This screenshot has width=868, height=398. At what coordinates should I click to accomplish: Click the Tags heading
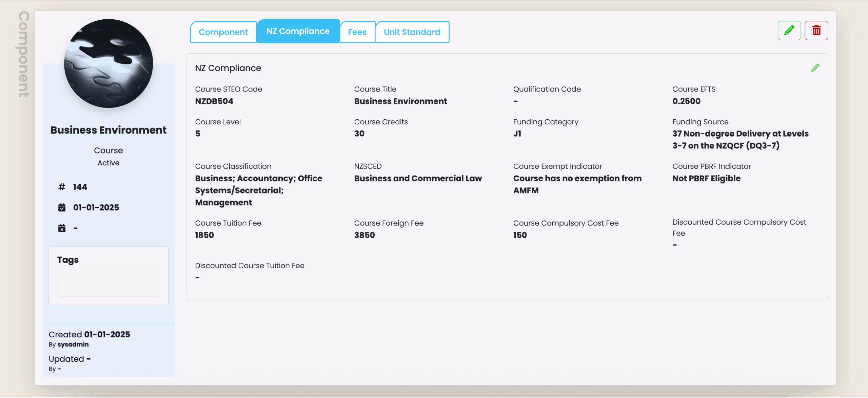point(68,260)
